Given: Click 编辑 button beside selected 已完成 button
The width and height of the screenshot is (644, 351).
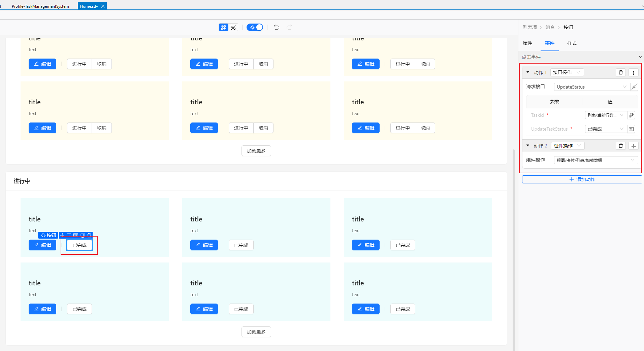Looking at the screenshot, I should tap(42, 245).
